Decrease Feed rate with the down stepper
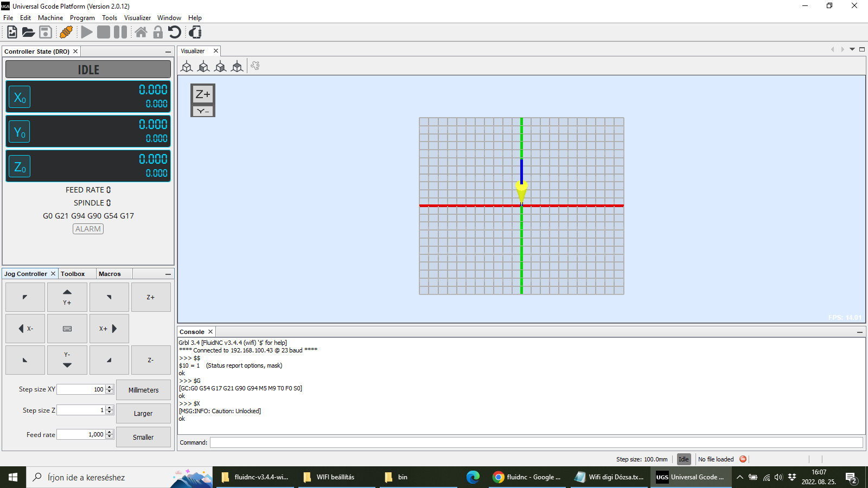 click(109, 437)
